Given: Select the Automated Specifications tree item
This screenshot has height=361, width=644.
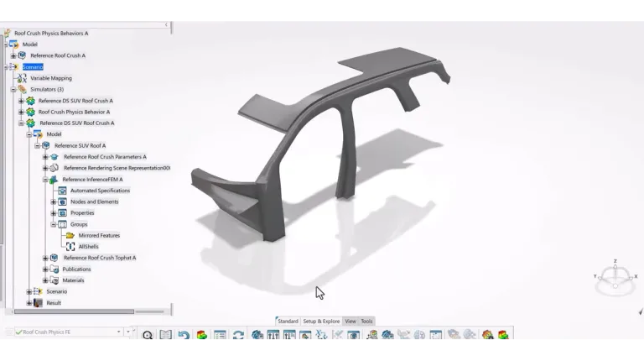Looking at the screenshot, I should point(100,191).
